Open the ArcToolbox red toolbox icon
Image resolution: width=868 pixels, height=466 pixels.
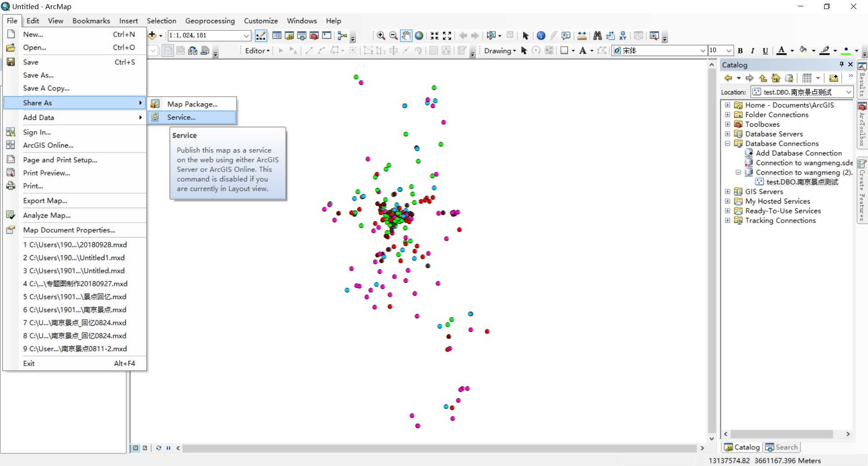point(314,36)
